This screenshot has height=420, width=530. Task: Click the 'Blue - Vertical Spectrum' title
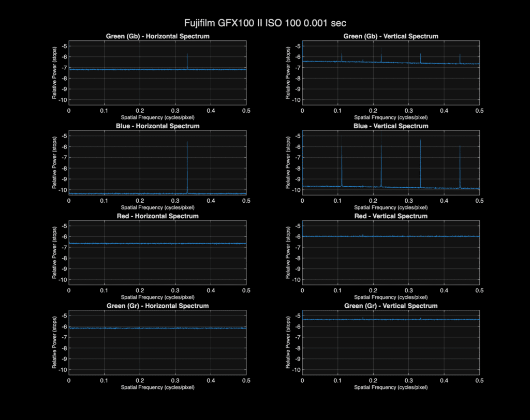click(391, 126)
